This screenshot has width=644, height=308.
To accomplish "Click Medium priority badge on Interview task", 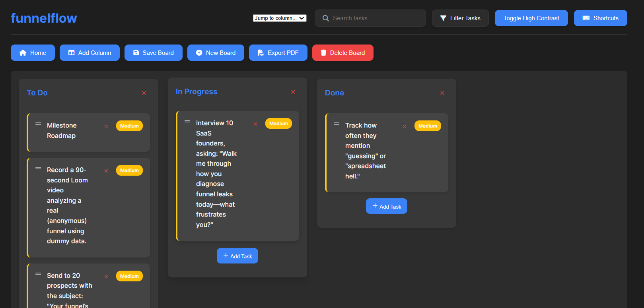I will (x=278, y=124).
